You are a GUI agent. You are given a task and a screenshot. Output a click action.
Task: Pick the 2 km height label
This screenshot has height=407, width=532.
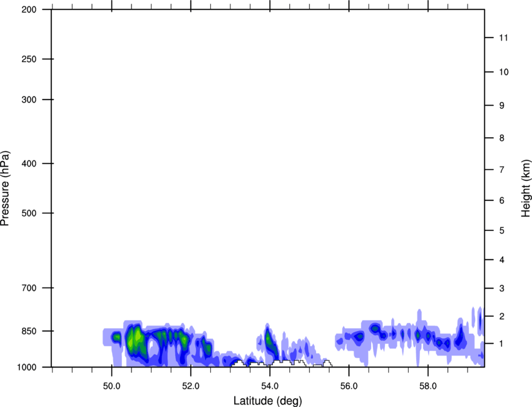click(502, 316)
